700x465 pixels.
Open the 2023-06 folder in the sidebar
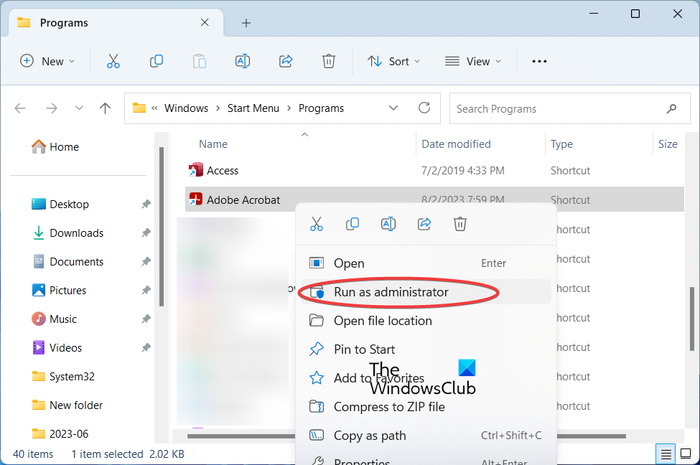coord(60,433)
